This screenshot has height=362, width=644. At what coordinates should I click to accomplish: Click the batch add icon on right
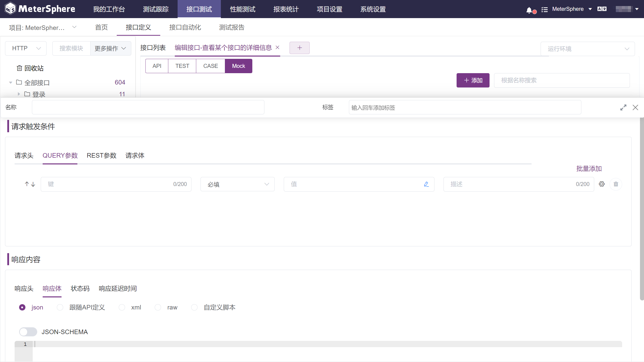590,168
